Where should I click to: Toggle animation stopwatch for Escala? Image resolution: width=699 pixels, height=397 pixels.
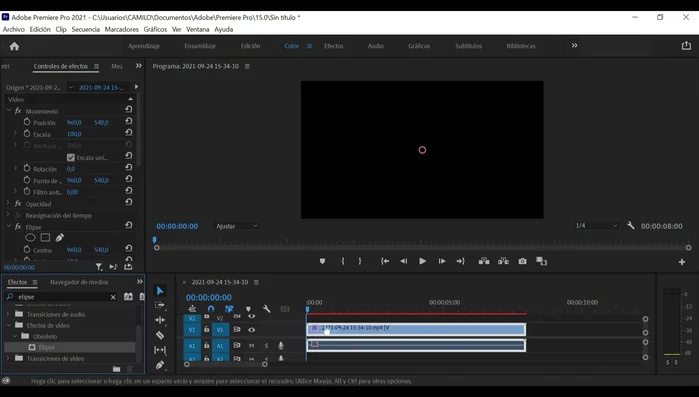27,134
